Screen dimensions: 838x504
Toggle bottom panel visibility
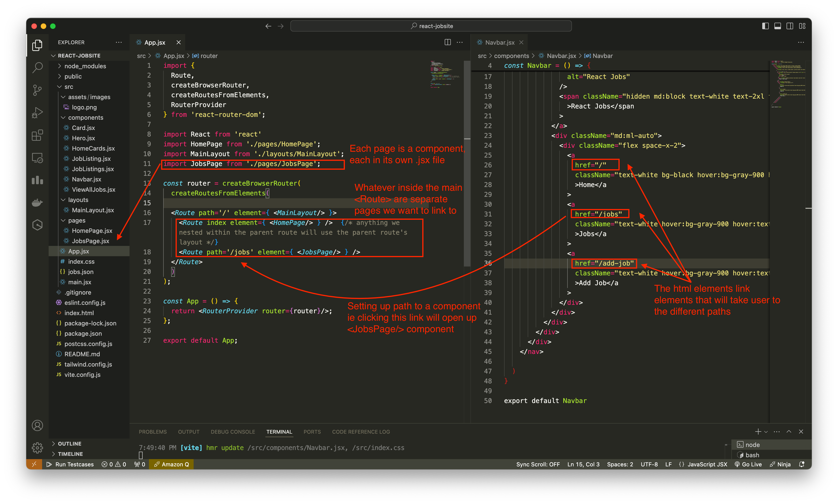tap(777, 26)
